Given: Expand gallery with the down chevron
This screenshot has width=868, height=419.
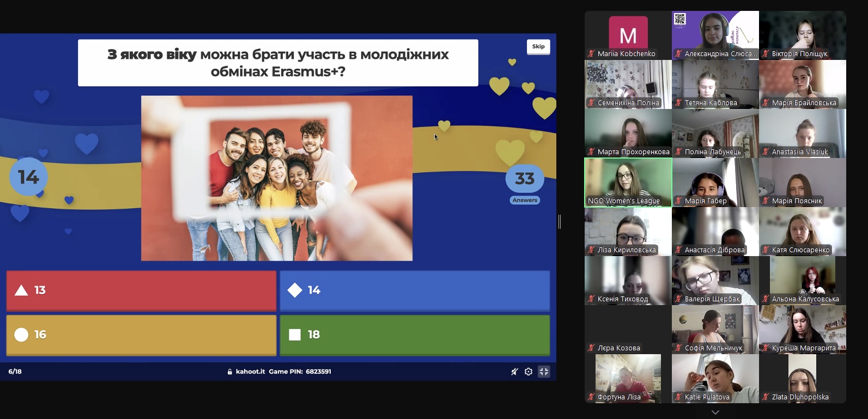Looking at the screenshot, I should coord(715,412).
